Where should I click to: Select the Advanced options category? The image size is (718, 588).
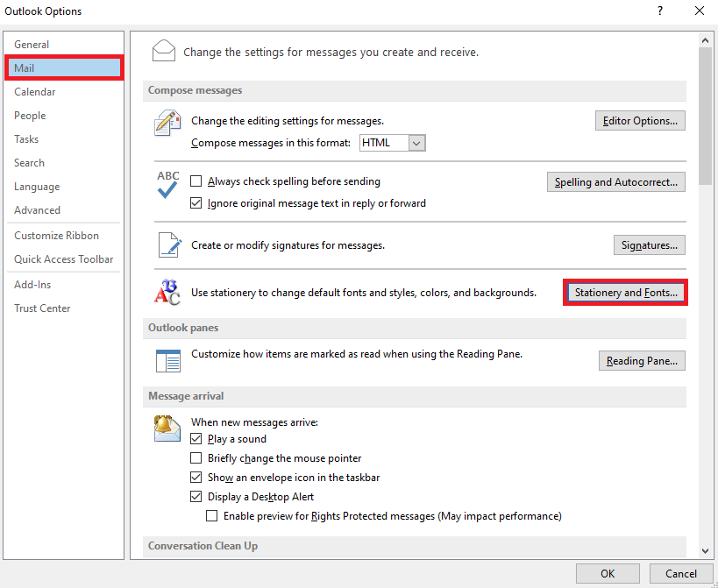[x=37, y=209]
